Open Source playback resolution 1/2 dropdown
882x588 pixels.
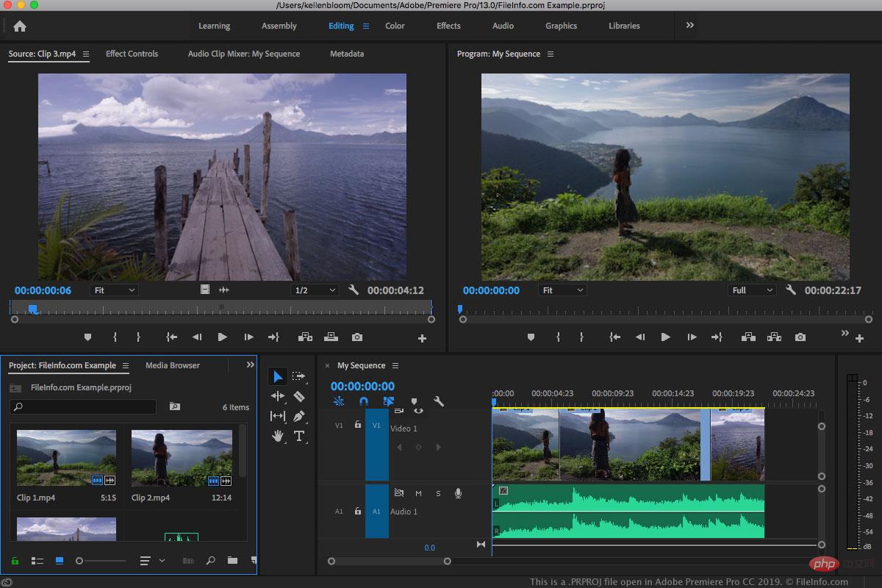tap(315, 290)
